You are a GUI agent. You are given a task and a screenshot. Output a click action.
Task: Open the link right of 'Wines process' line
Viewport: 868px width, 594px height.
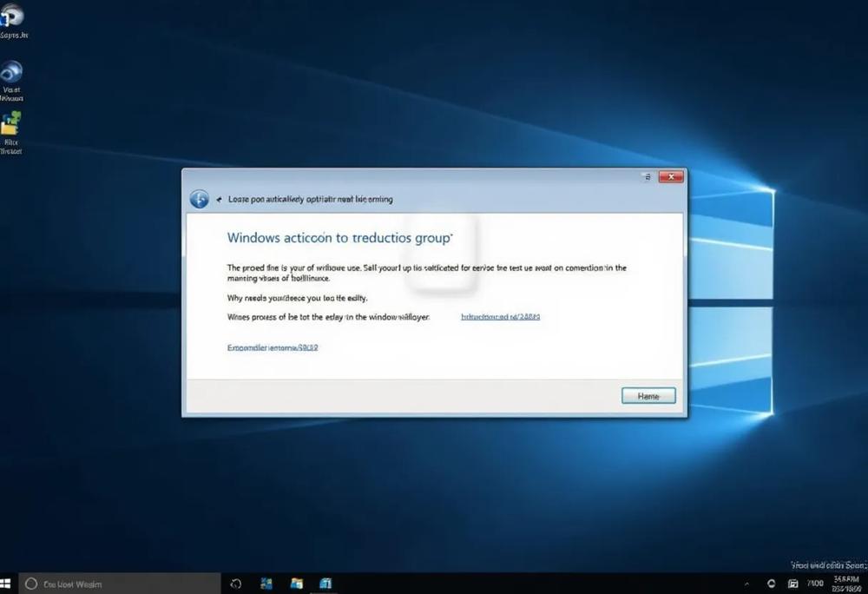coord(501,317)
